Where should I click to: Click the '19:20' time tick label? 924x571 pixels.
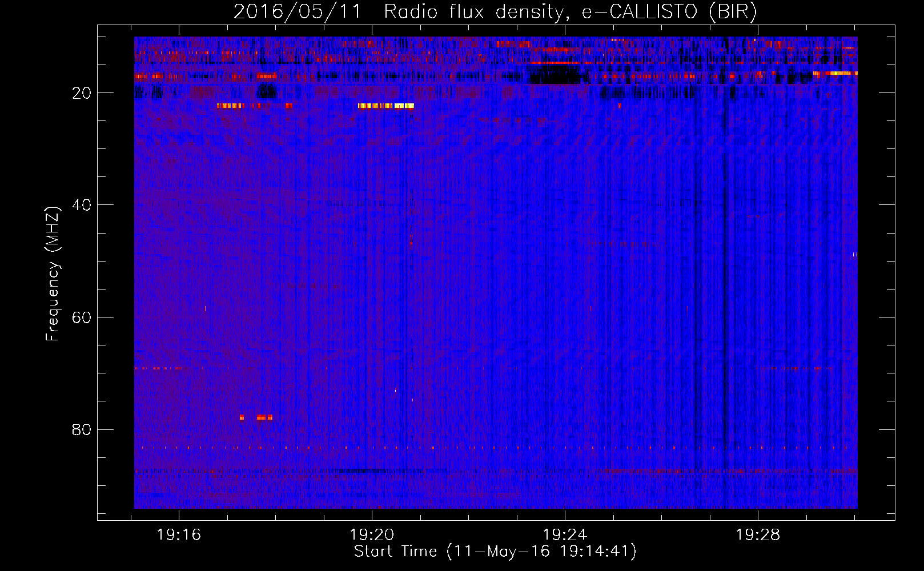tap(372, 535)
